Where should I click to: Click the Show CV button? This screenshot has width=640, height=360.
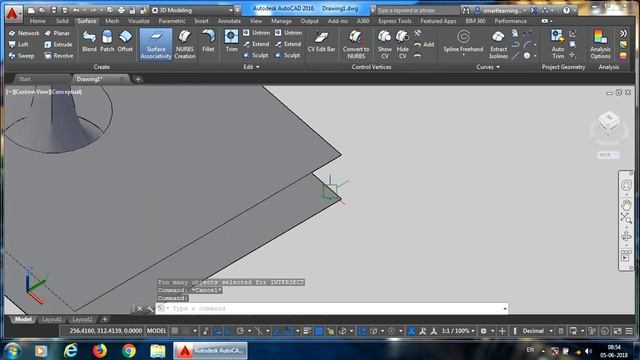(384, 44)
